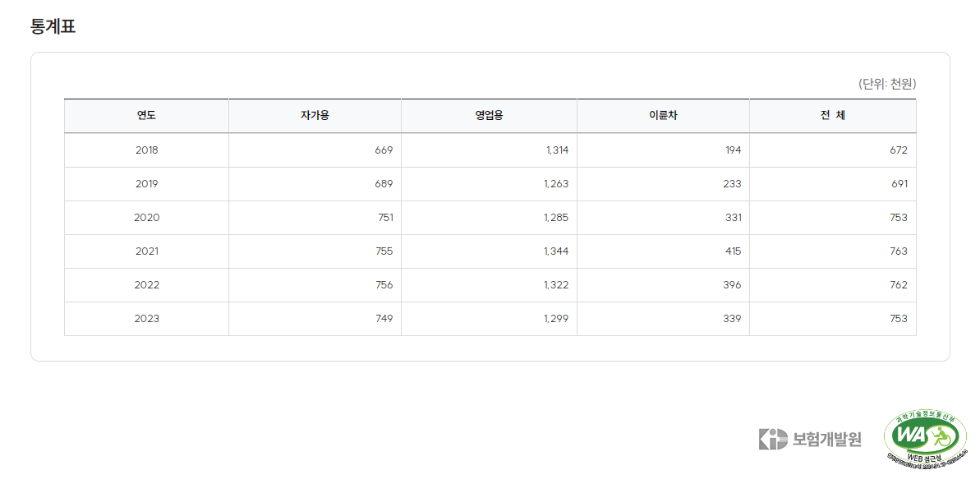The height and width of the screenshot is (484, 980).
Task: Select the 2021 year row cell
Action: click(x=147, y=251)
